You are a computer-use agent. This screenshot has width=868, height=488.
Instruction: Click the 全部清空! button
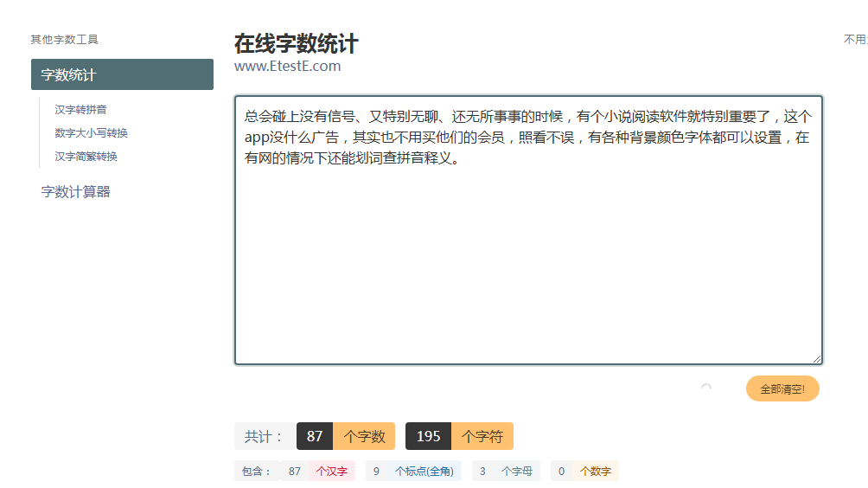(782, 388)
